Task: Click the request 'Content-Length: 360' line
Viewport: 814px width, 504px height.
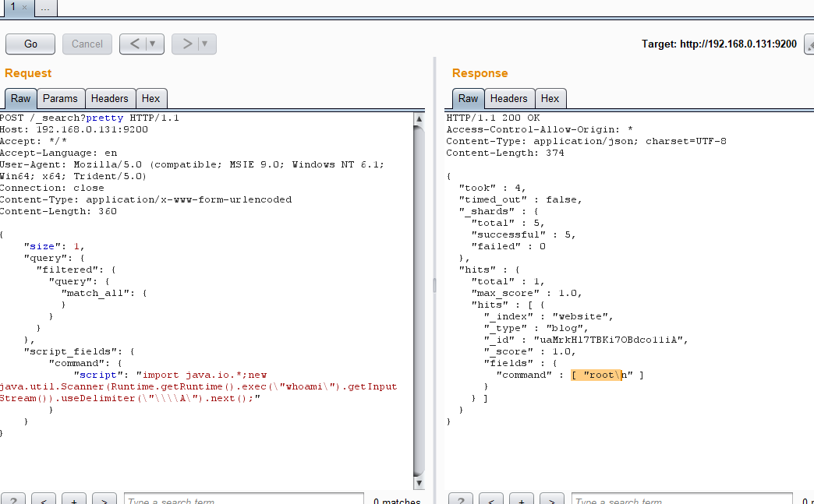Action: (58, 212)
